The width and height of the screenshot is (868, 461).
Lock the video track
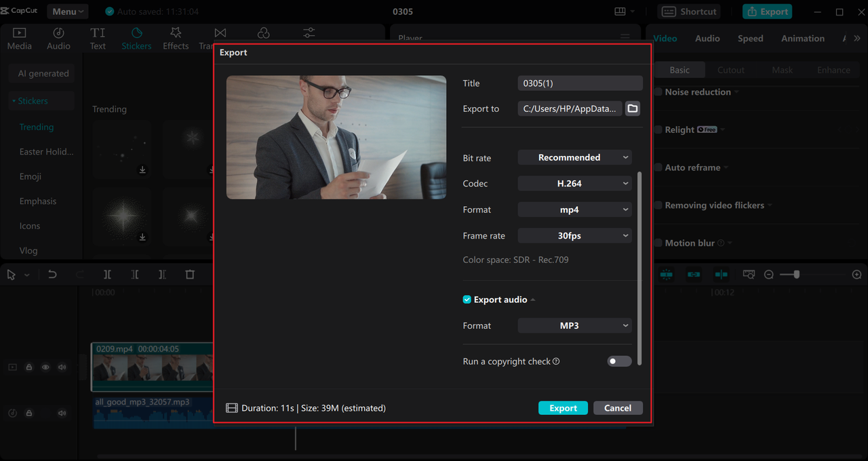coord(29,367)
